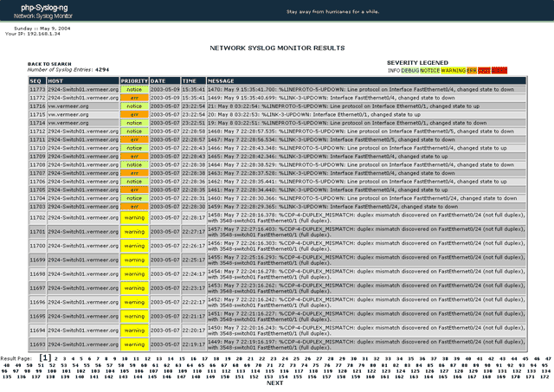Click the NETWORK SYSLOG MONITOR RESULTS heading
The height and width of the screenshot is (392, 554).
point(277,48)
